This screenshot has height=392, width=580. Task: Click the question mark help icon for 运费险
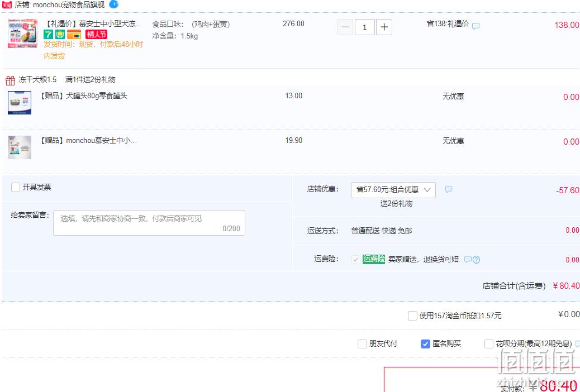pyautogui.click(x=477, y=260)
